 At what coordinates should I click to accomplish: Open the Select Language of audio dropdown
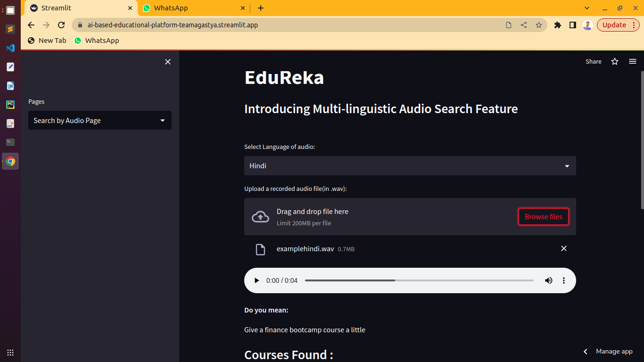tap(409, 165)
